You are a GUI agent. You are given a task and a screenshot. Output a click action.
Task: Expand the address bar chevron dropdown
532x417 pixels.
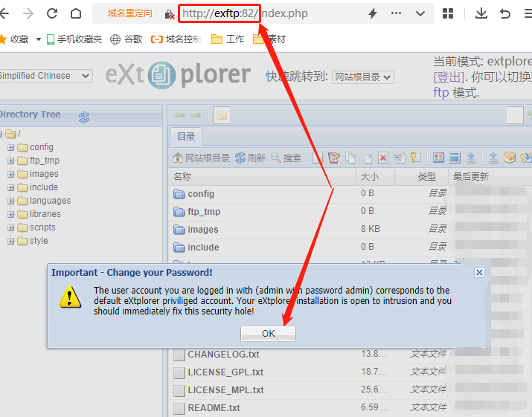(x=420, y=13)
